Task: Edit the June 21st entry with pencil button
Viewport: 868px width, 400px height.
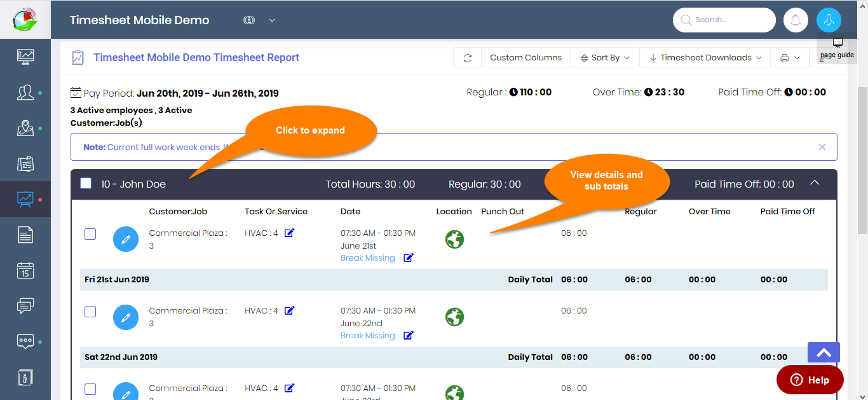Action: pos(126,240)
